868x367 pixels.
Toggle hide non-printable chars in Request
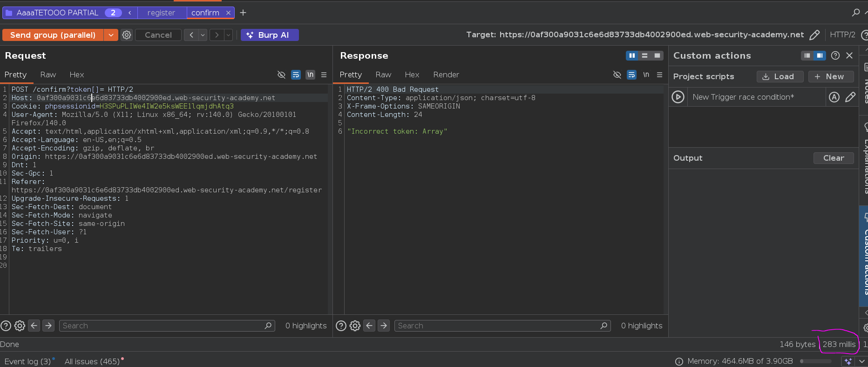281,75
